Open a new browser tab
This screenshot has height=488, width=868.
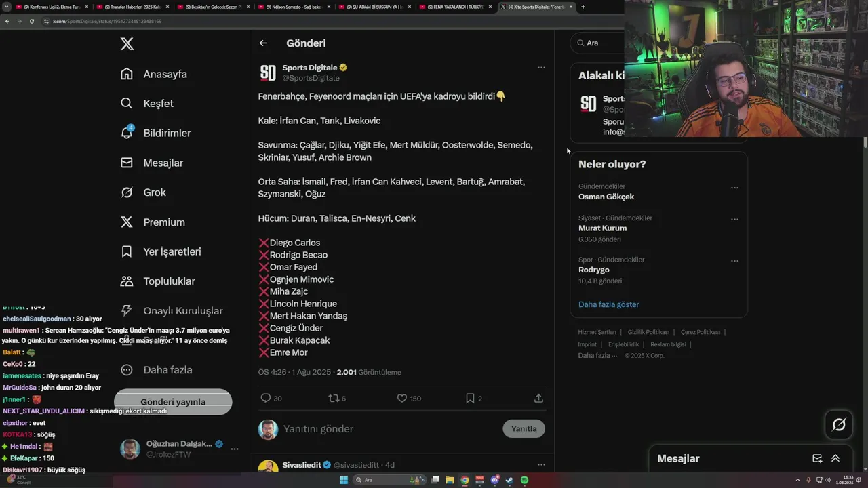coord(583,7)
